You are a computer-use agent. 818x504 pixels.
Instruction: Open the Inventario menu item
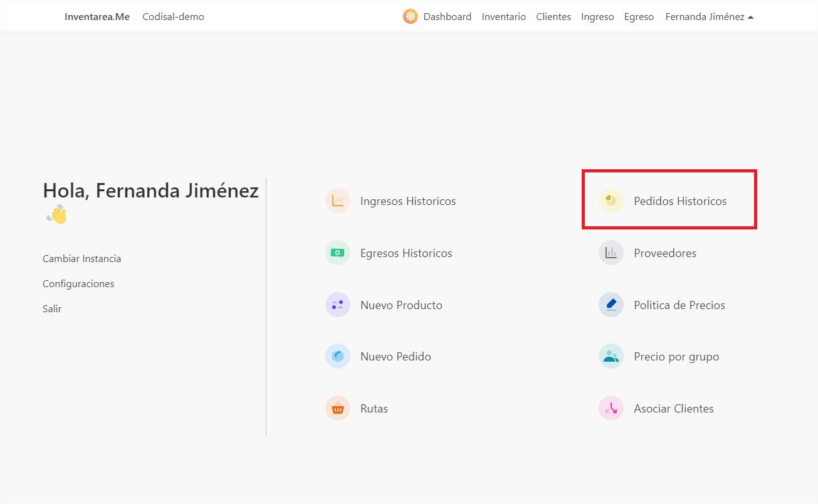pyautogui.click(x=503, y=16)
